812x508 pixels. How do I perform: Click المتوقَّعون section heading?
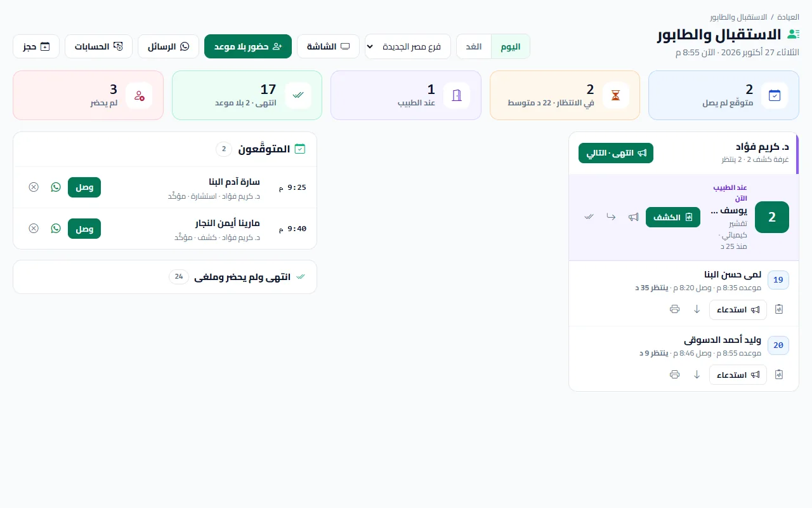coord(265,149)
